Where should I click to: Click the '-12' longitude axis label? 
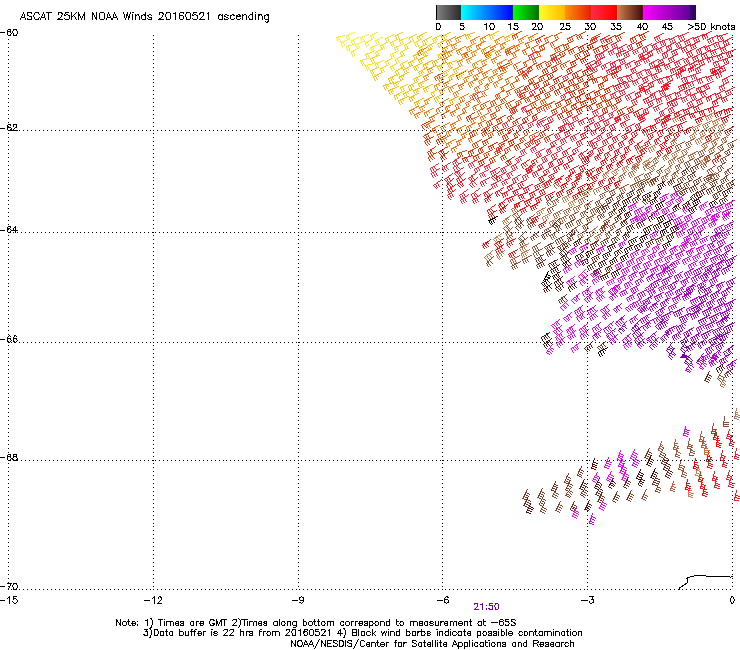pyautogui.click(x=153, y=600)
